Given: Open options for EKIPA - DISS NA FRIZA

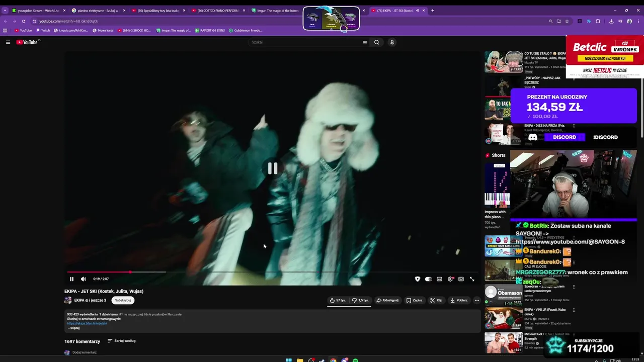Looking at the screenshot, I should 574,126.
